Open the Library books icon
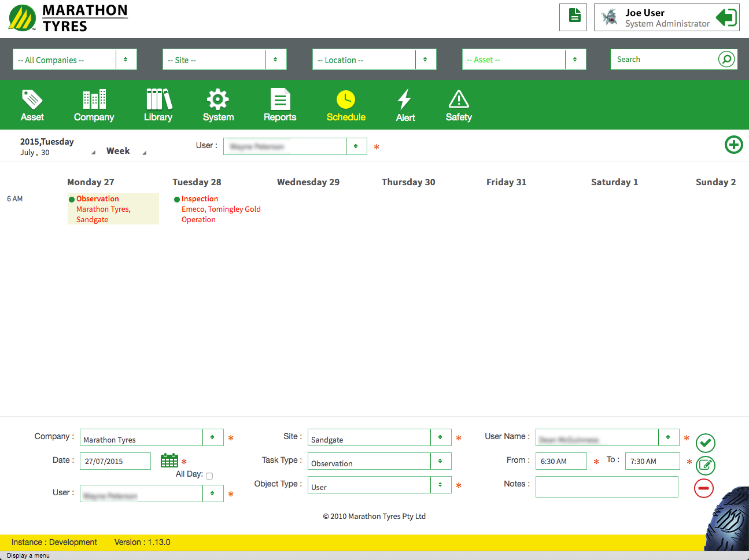This screenshot has width=749, height=560. 158,100
